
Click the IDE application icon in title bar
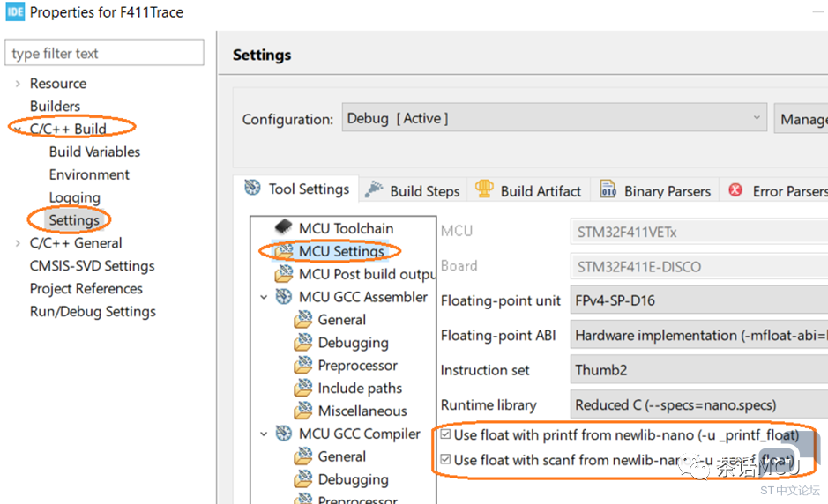15,11
